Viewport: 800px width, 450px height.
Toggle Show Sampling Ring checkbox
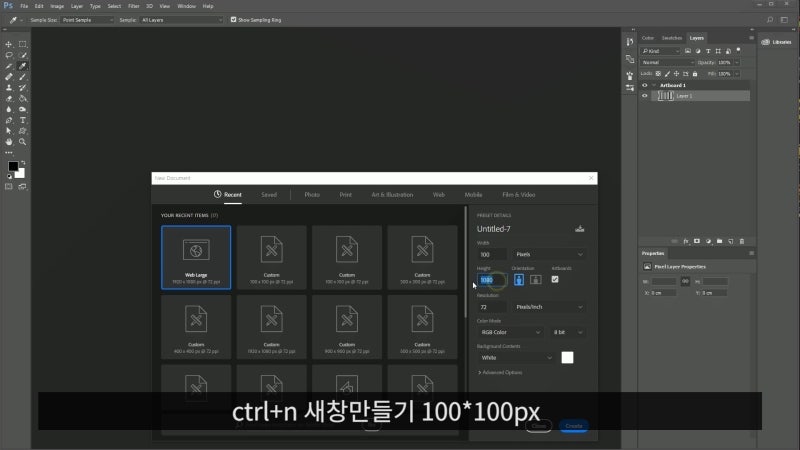pos(233,20)
